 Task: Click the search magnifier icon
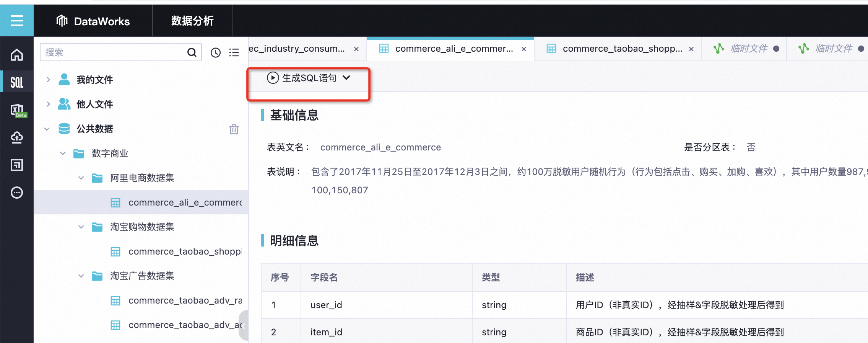coord(192,52)
